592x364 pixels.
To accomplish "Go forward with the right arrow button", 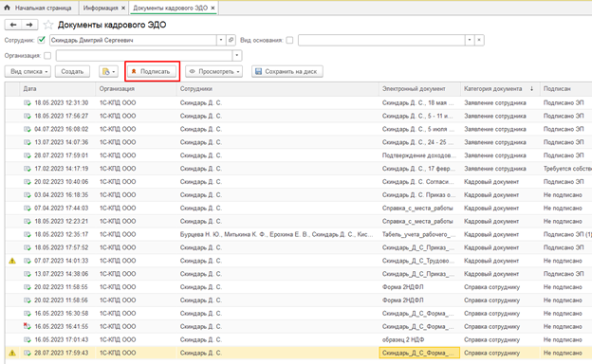I will (x=29, y=25).
